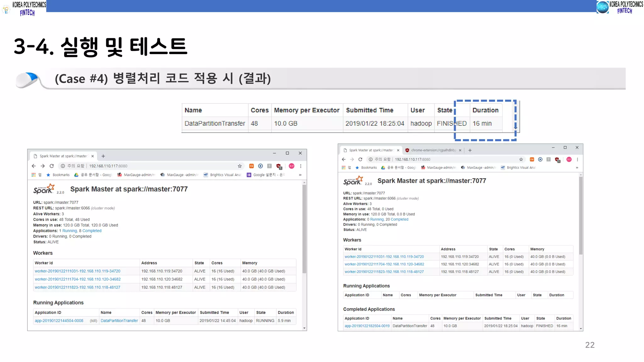Click bookmark star in left browser address bar

pyautogui.click(x=240, y=166)
